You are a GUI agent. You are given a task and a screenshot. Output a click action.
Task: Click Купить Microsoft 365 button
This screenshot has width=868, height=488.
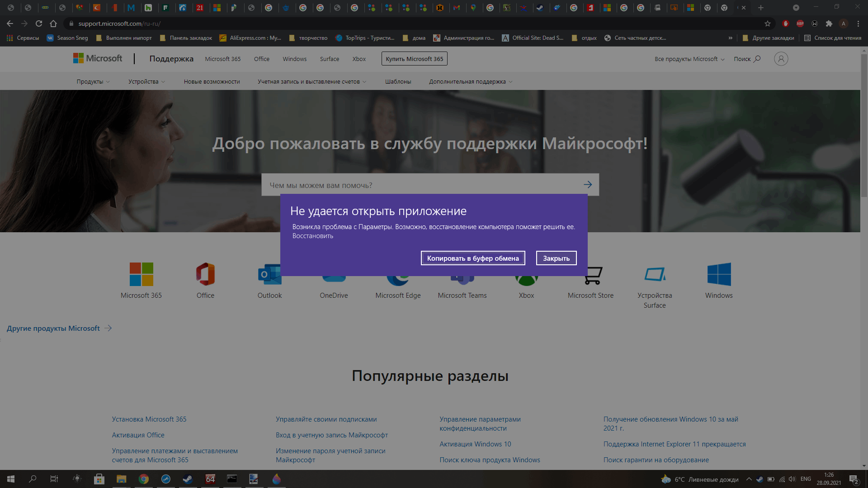point(414,59)
